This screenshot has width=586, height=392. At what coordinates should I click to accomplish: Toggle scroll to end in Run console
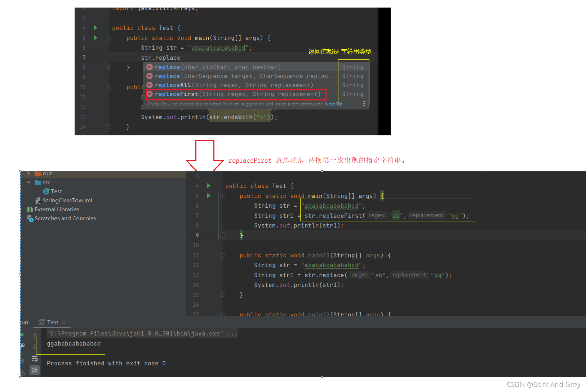(x=35, y=370)
